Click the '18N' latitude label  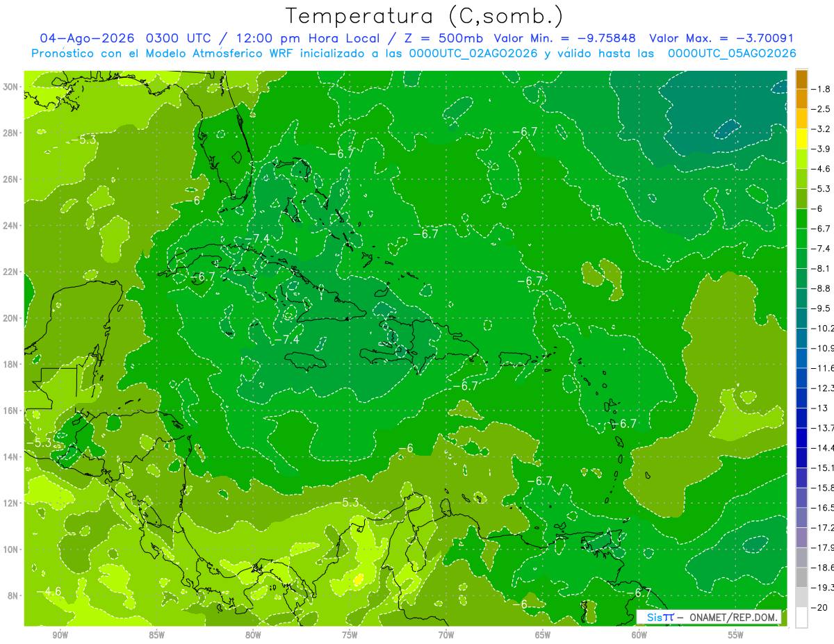click(11, 364)
